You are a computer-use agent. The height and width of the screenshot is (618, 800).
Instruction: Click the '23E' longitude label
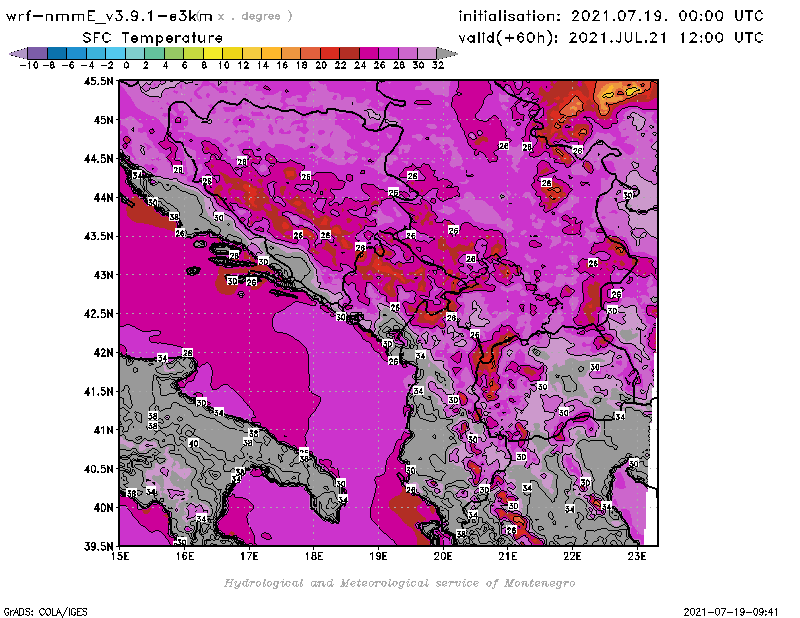pos(637,556)
